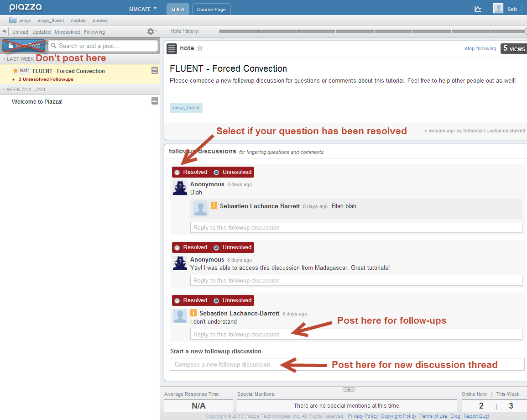Click the 5 views counter
This screenshot has width=527, height=420.
514,48
